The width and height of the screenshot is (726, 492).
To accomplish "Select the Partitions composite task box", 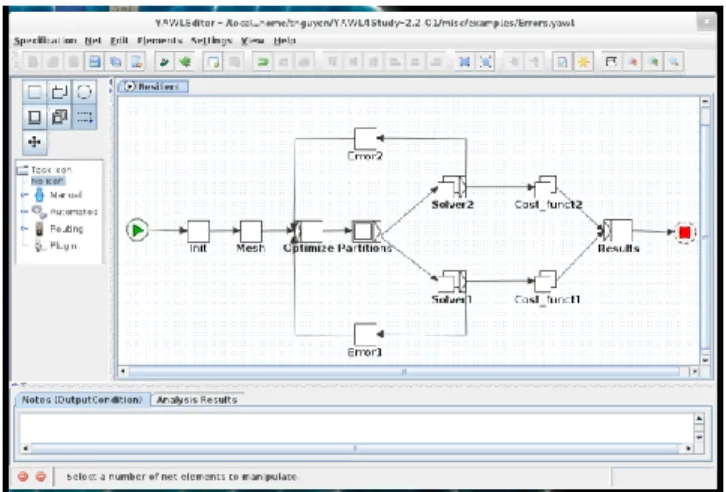I will point(367,231).
